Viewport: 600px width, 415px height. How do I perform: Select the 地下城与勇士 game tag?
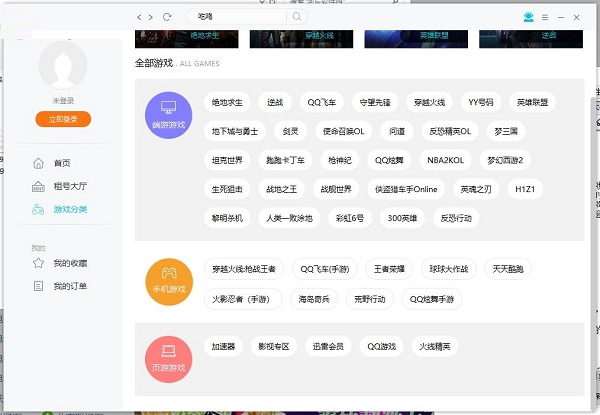pos(235,131)
